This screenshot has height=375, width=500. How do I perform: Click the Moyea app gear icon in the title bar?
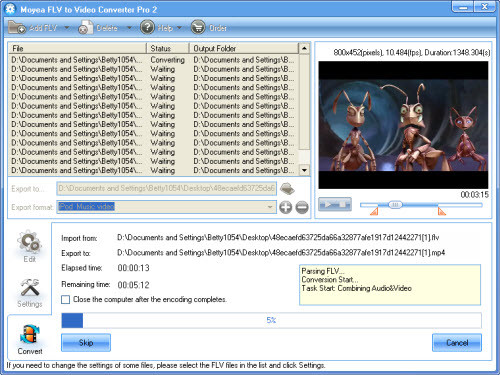(10, 9)
